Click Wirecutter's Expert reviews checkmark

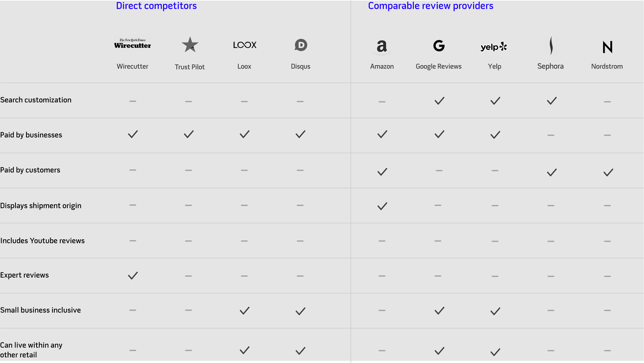133,276
